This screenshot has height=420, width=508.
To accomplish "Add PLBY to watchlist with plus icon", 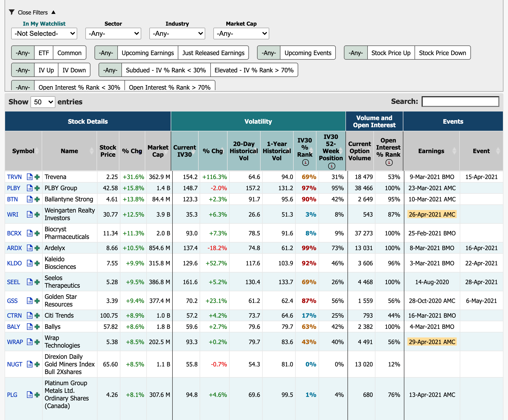I will tap(37, 188).
